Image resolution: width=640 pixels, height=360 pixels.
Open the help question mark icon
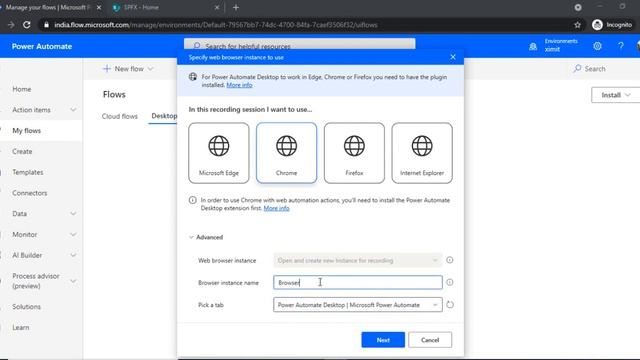[x=621, y=46]
